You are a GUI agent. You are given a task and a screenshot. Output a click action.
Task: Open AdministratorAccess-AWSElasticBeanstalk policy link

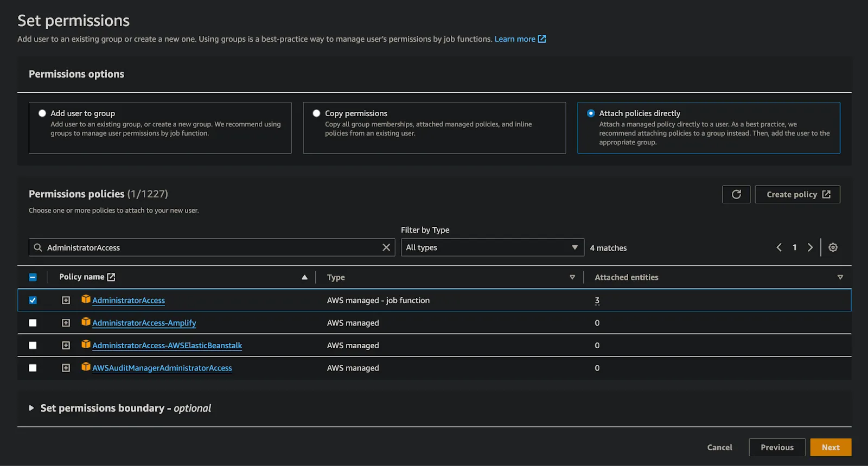(x=167, y=345)
